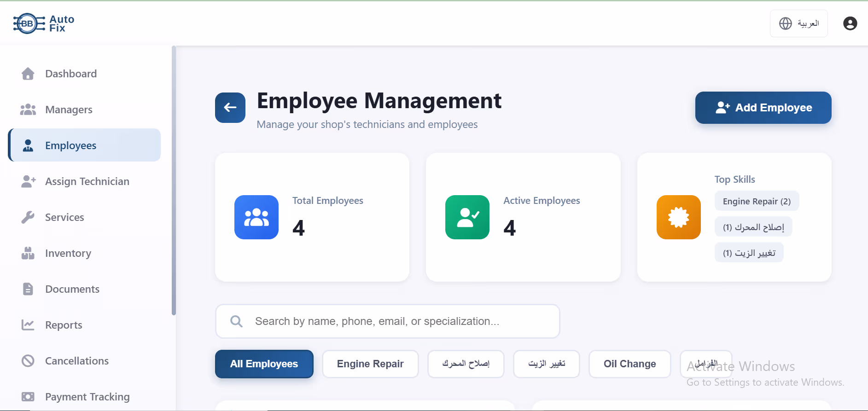Switch language to العربية

point(799,23)
